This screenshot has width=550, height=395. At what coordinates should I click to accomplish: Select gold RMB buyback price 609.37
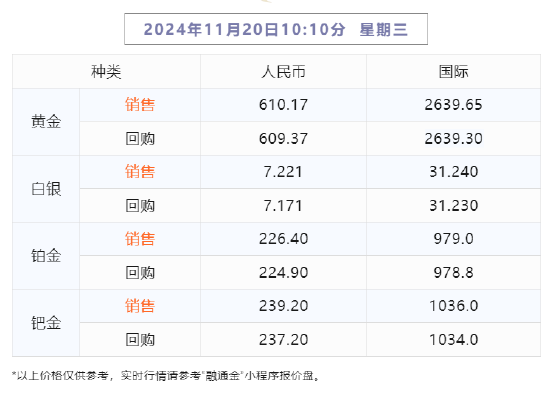coord(283,139)
